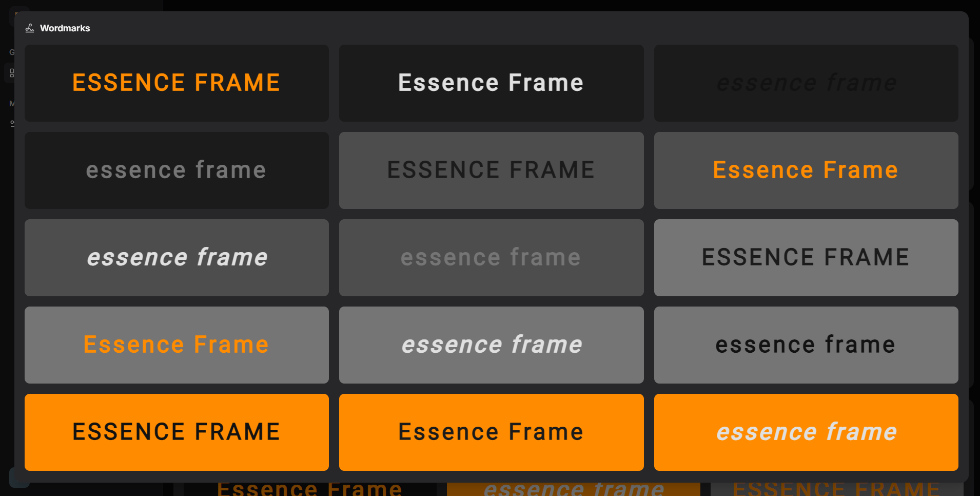Pick the black ESSENCE FRAME on orange tile

[x=177, y=432]
